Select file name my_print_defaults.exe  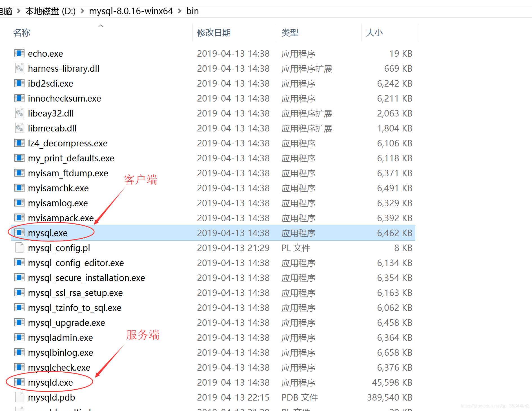click(71, 158)
